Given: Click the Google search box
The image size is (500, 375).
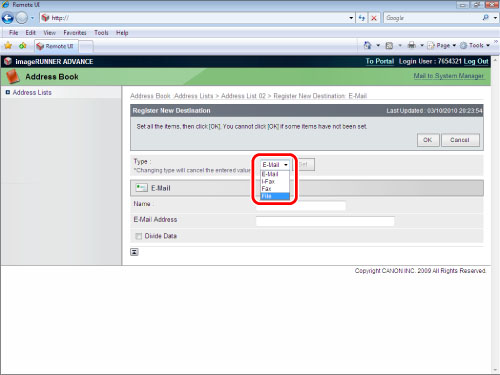Looking at the screenshot, I should point(432,18).
